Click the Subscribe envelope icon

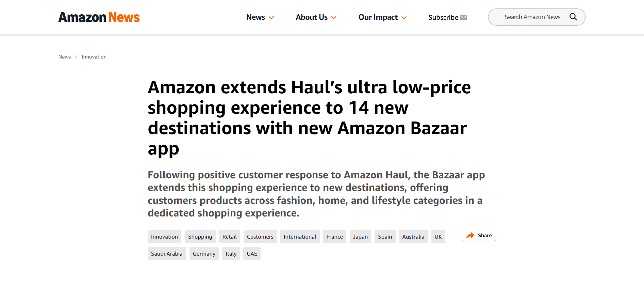[x=463, y=17]
